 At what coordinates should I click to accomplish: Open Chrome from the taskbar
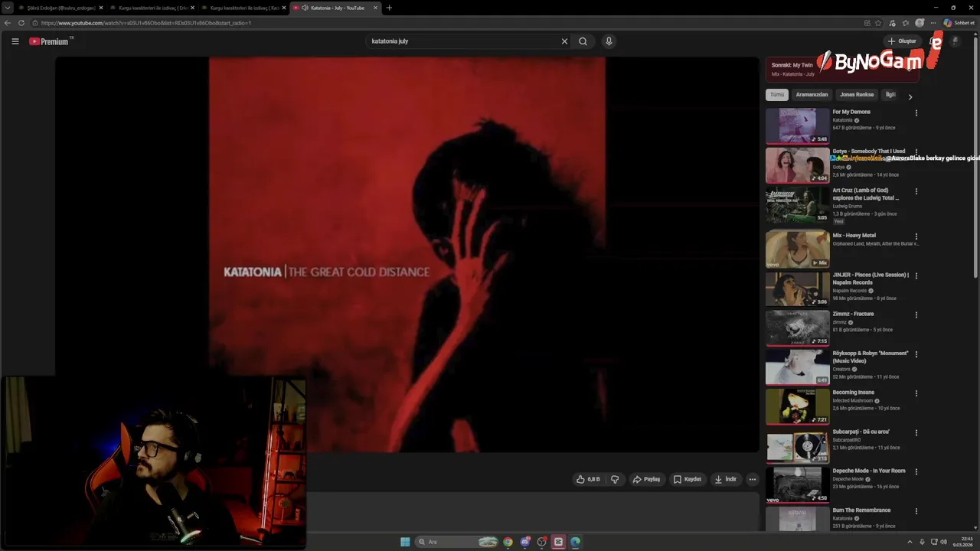508,542
